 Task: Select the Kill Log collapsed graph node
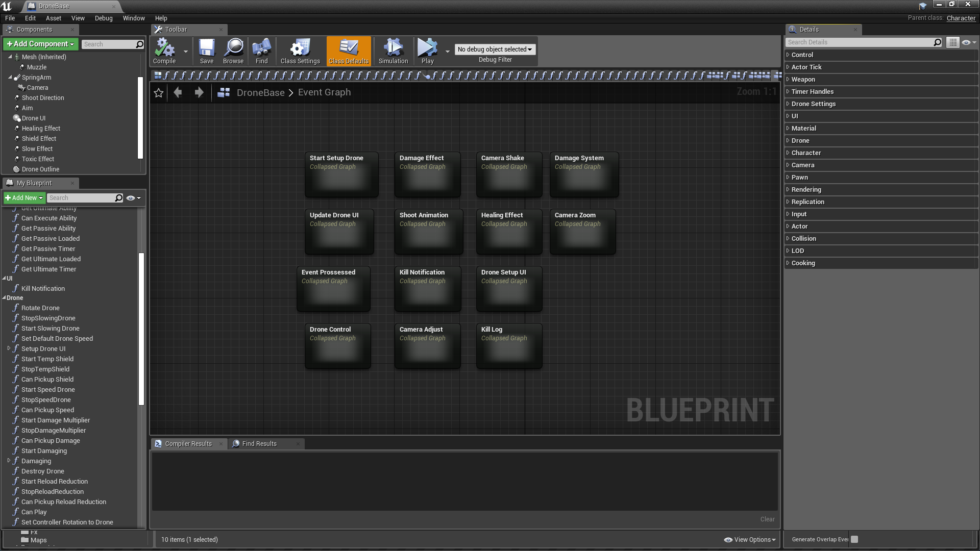[509, 346]
